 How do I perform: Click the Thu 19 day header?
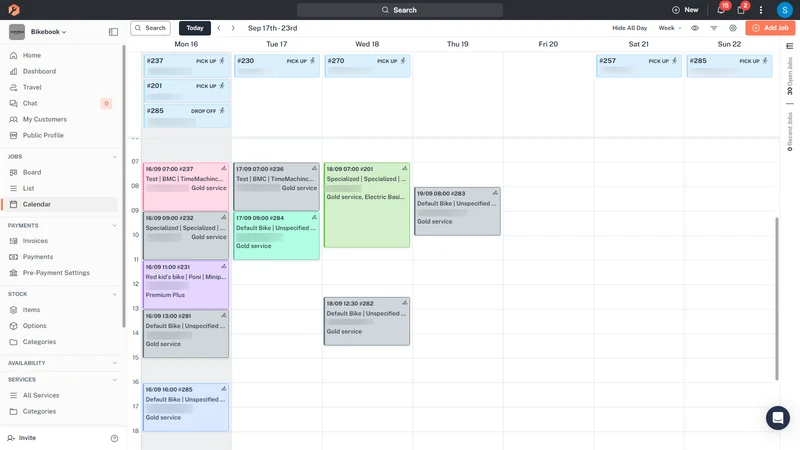(457, 44)
